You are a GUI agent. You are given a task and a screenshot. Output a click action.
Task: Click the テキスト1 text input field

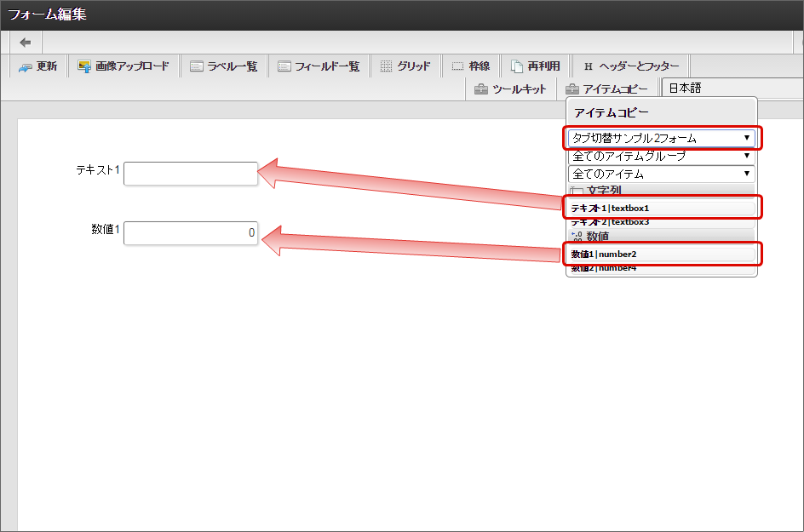click(x=191, y=174)
